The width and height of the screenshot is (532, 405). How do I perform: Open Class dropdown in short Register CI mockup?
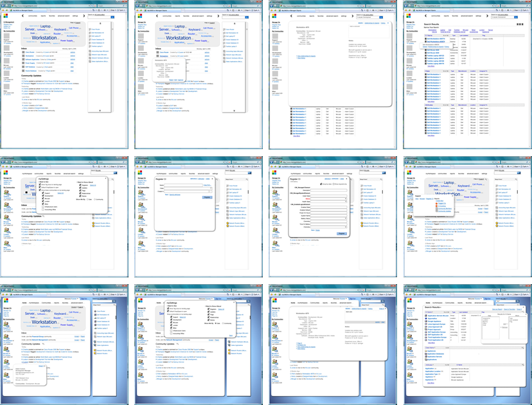(211, 188)
